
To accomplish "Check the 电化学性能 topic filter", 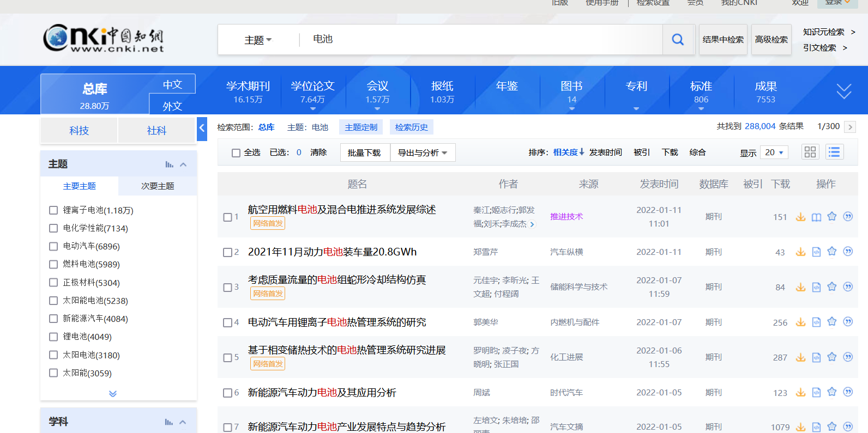I will point(53,228).
